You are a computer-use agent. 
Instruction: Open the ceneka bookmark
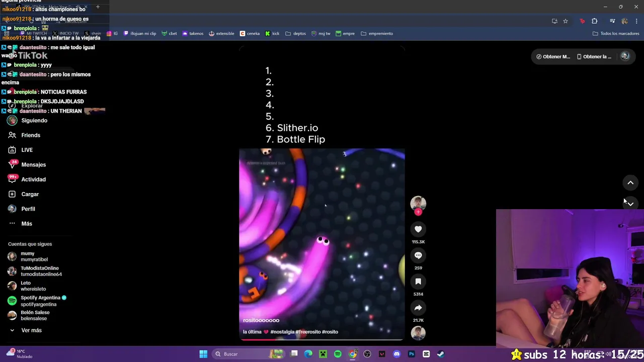[250, 34]
